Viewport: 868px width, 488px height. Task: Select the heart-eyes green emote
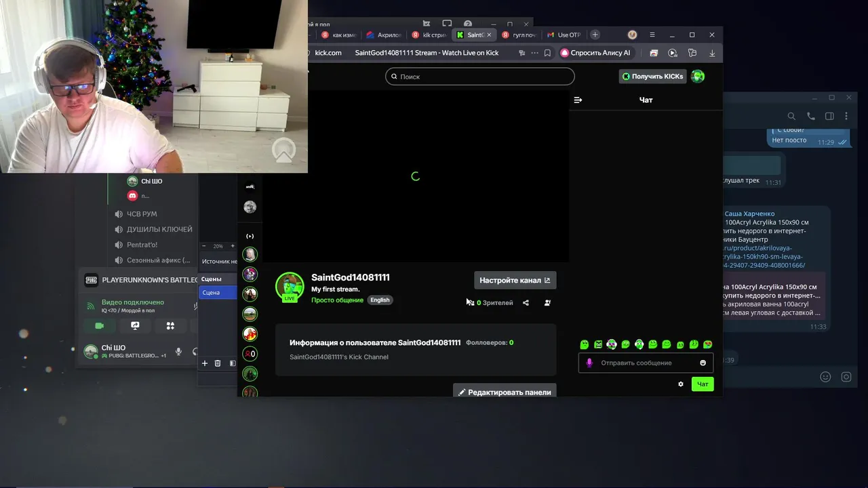pyautogui.click(x=707, y=344)
